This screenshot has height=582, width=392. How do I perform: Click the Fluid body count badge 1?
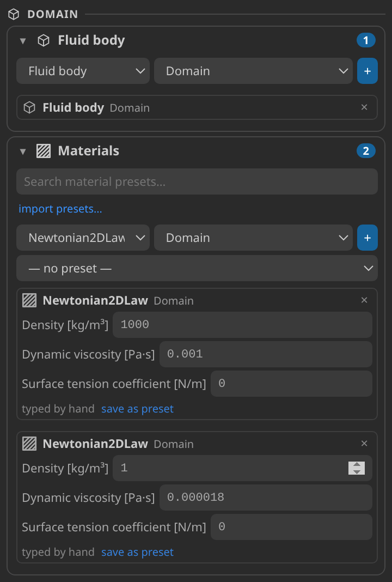tap(366, 40)
